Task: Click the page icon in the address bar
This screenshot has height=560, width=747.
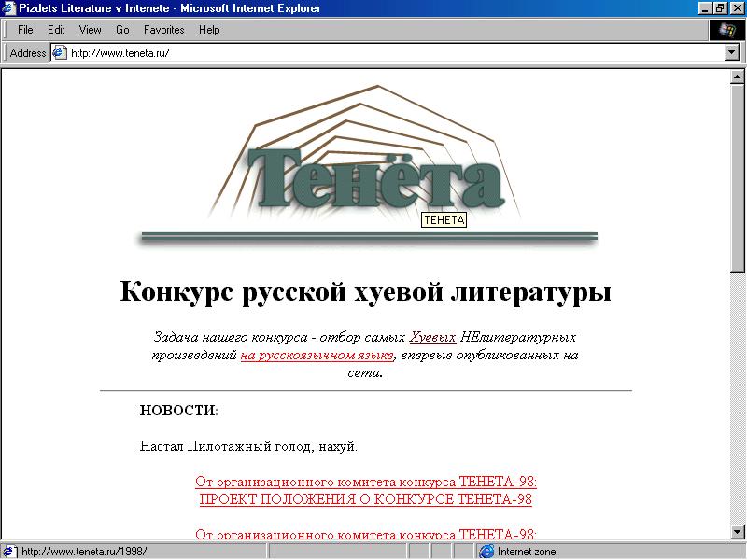Action: point(60,52)
